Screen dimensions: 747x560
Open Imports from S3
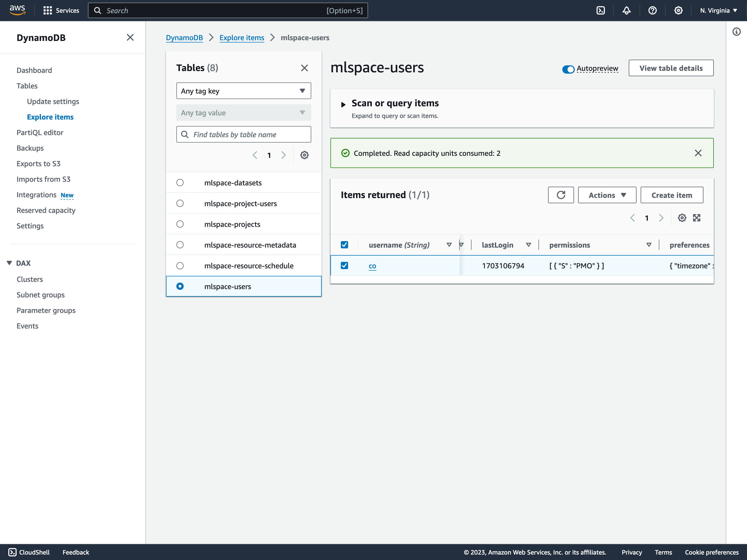coord(44,179)
